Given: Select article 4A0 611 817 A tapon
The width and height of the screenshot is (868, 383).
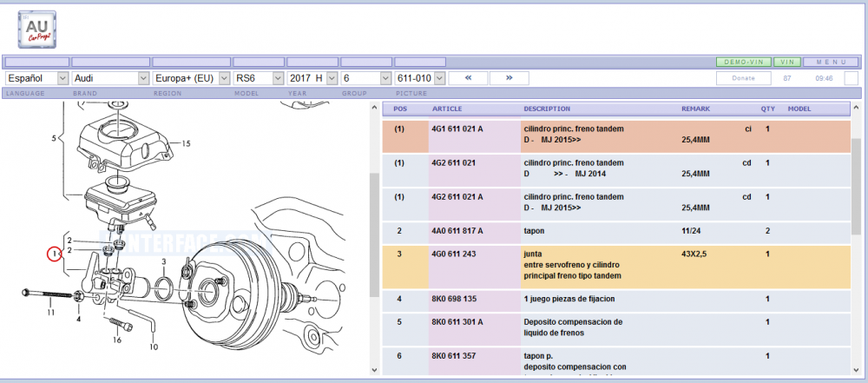Looking at the screenshot, I should pos(457,231).
